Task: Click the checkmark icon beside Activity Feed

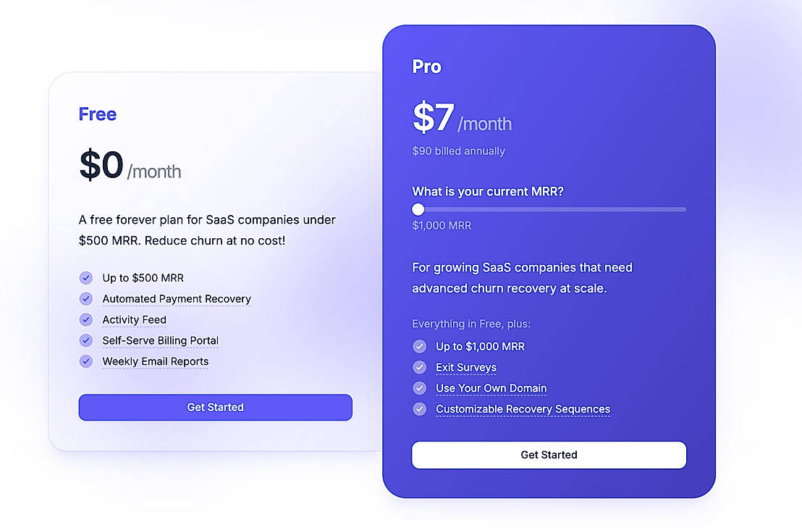Action: [x=86, y=319]
